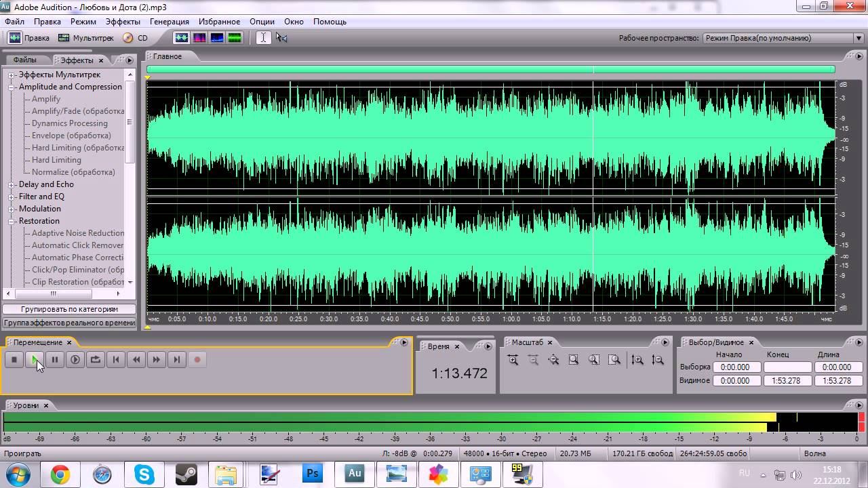Click the effects list horizontal scrollbar thumb
Screen dimensions: 868x488
pyautogui.click(x=53, y=294)
